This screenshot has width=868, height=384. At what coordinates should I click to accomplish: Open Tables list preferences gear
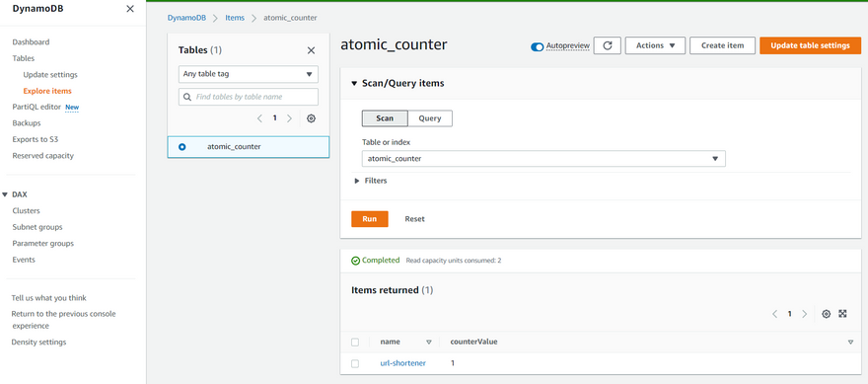(311, 118)
